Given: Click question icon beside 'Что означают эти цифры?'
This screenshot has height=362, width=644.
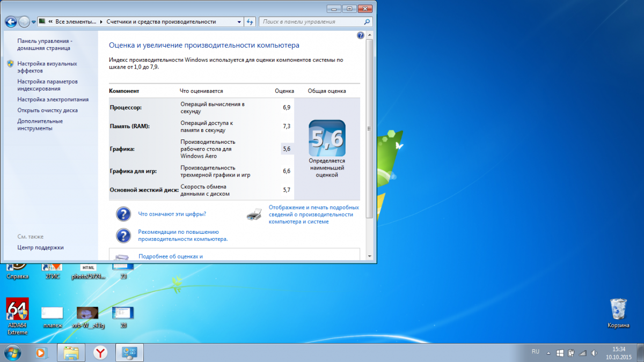Looking at the screenshot, I should [x=123, y=214].
